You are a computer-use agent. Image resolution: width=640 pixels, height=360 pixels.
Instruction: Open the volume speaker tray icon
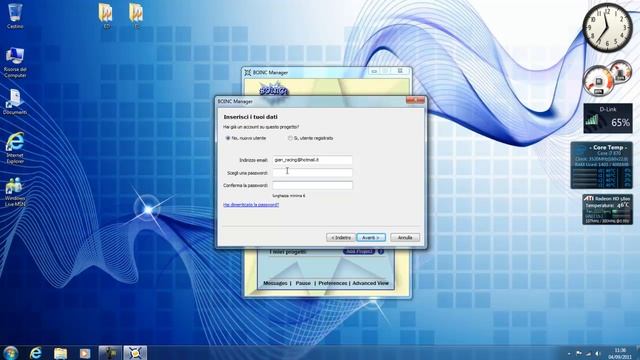598,353
